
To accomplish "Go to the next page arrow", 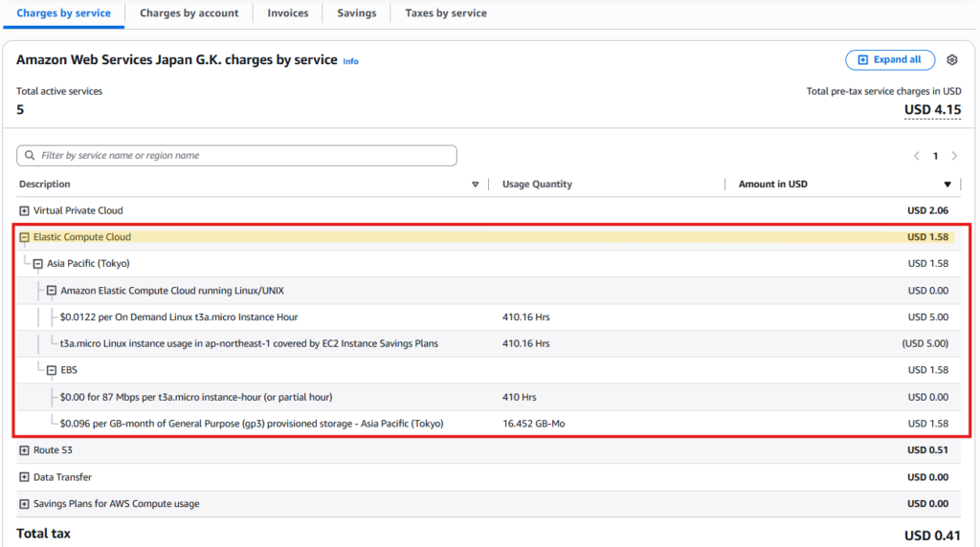I will click(x=954, y=156).
